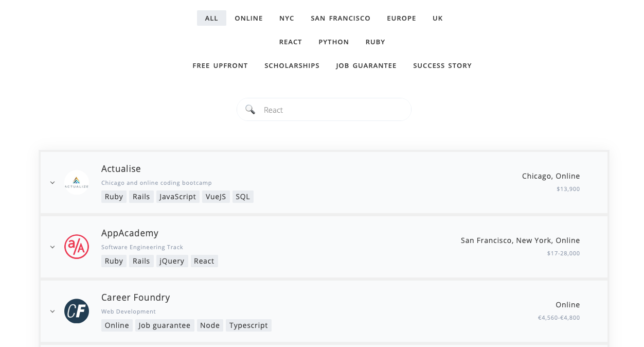Screen dimensions: 644x347
Task: Filter by SAN FRANCISCO location
Action: (341, 18)
